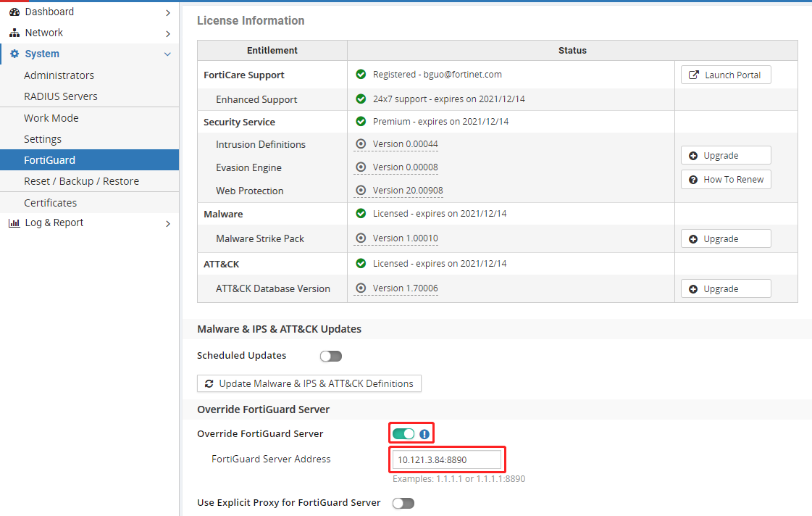Click the plus icon on Security Service Upgrade

pos(693,156)
